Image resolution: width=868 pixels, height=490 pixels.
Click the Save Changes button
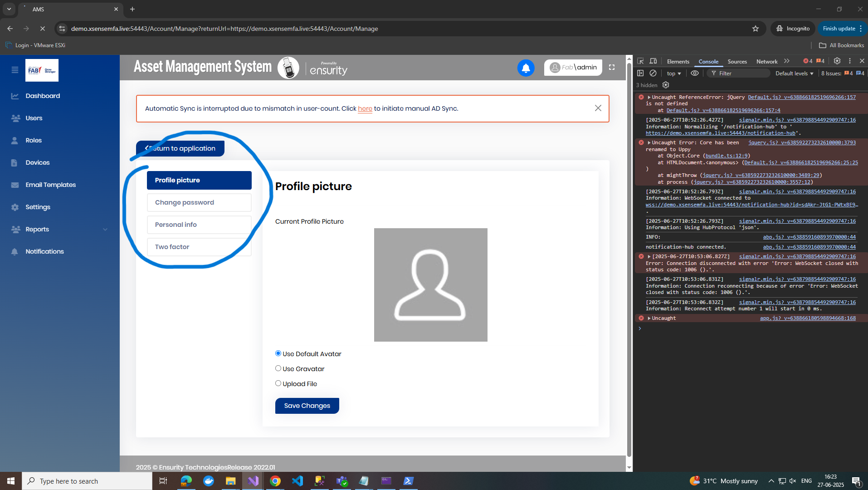[307, 406]
